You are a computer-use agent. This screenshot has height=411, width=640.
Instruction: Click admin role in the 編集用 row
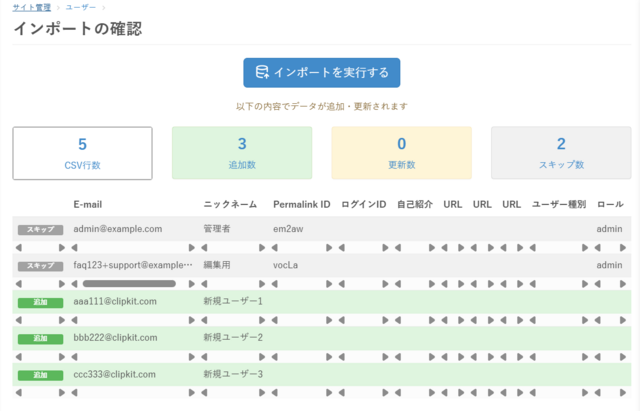[609, 265]
